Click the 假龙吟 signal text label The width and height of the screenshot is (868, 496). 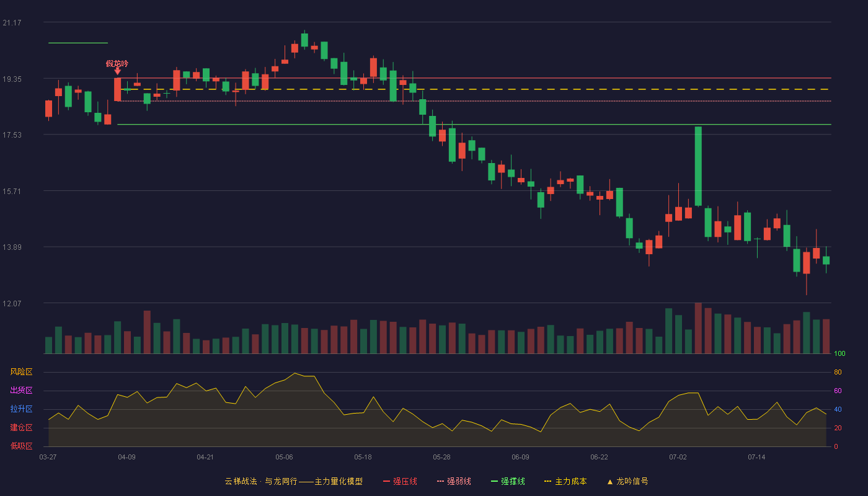[117, 63]
